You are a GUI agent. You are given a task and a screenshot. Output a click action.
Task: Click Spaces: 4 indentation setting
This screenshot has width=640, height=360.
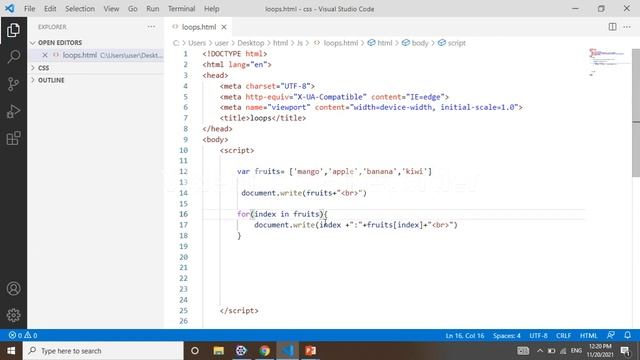point(507,336)
